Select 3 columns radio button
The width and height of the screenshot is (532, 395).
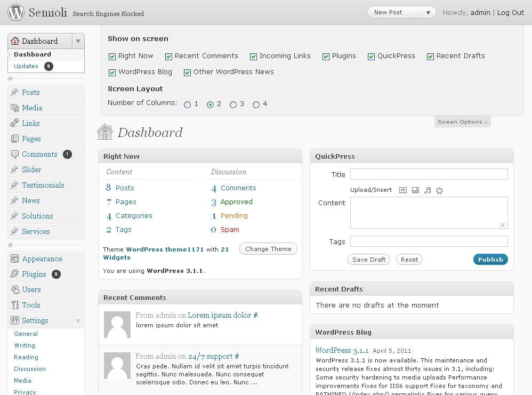[x=233, y=105]
